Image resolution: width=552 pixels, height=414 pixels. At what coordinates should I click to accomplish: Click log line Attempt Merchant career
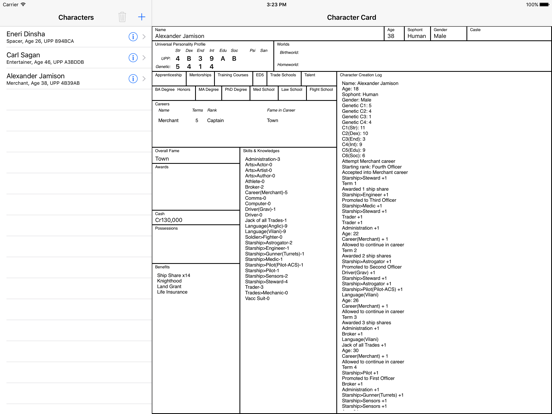tap(369, 161)
